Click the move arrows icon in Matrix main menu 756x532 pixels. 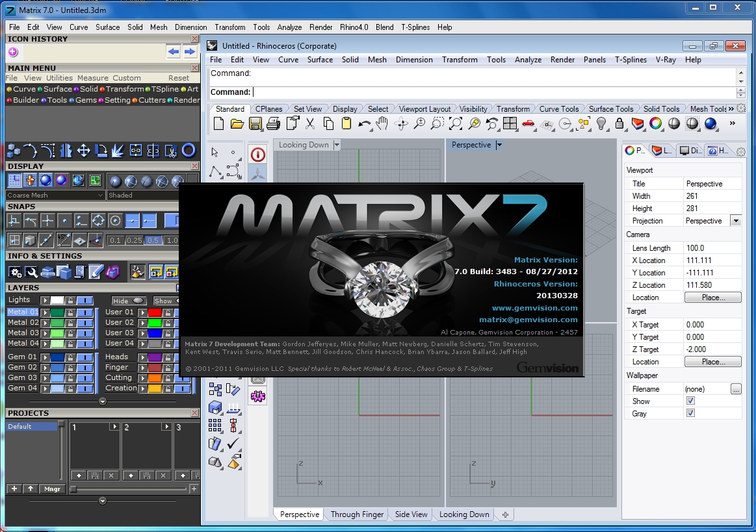83,151
